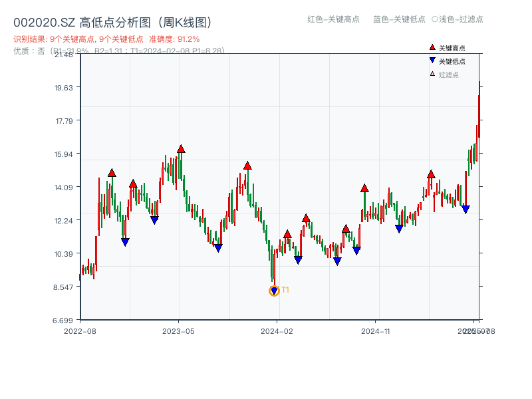532x399 pixels.
Task: Click the 红色-关键高点 header label
Action: 333,19
